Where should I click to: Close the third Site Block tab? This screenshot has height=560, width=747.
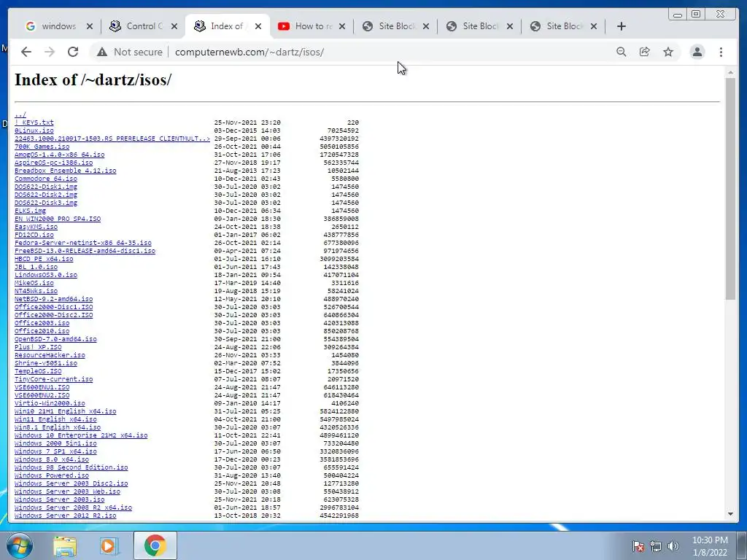tap(594, 26)
